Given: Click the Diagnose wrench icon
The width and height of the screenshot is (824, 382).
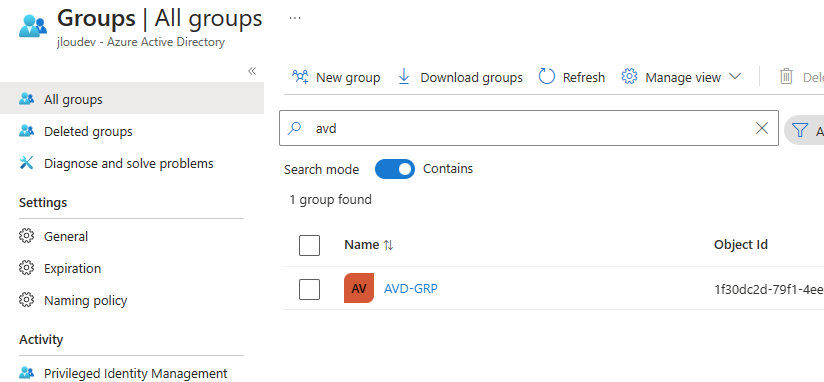Looking at the screenshot, I should tap(26, 163).
